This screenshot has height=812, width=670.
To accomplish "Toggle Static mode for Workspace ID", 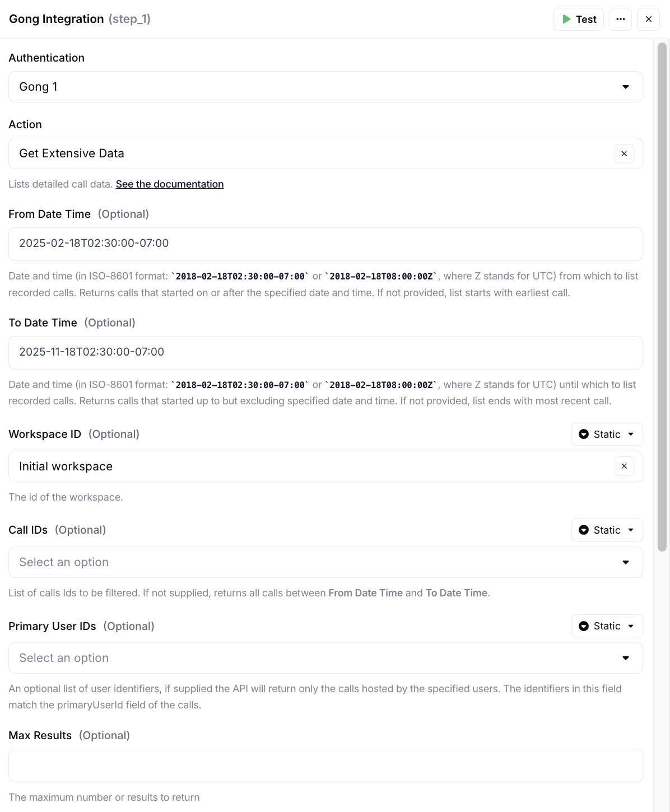I will (607, 435).
